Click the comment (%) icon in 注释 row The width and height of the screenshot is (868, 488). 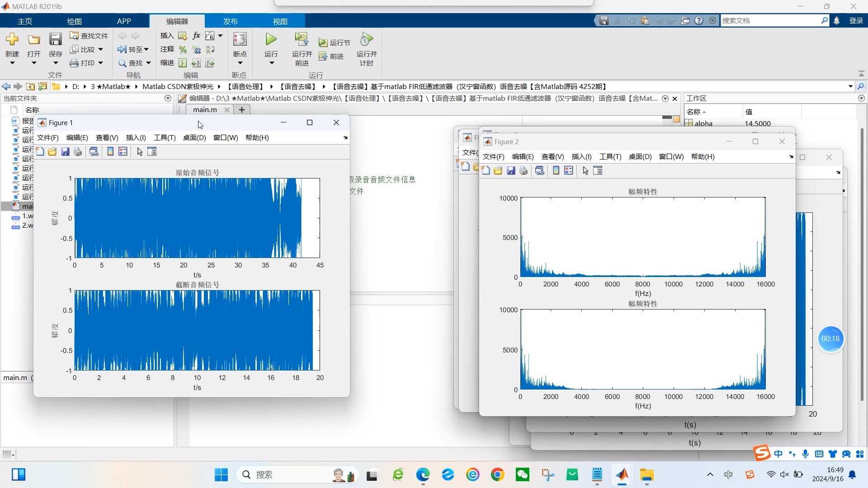point(183,49)
